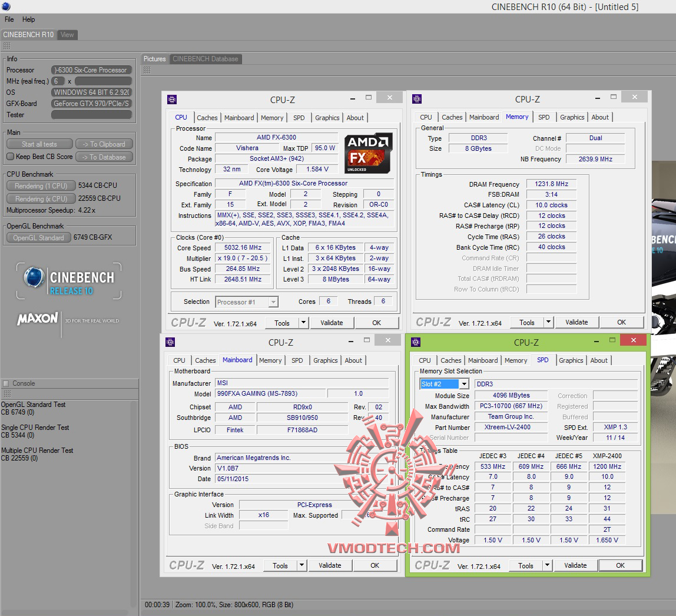Open Mainboard tab in top-right CPU-Z window
Screen dimensions: 676x616
pyautogui.click(x=483, y=117)
